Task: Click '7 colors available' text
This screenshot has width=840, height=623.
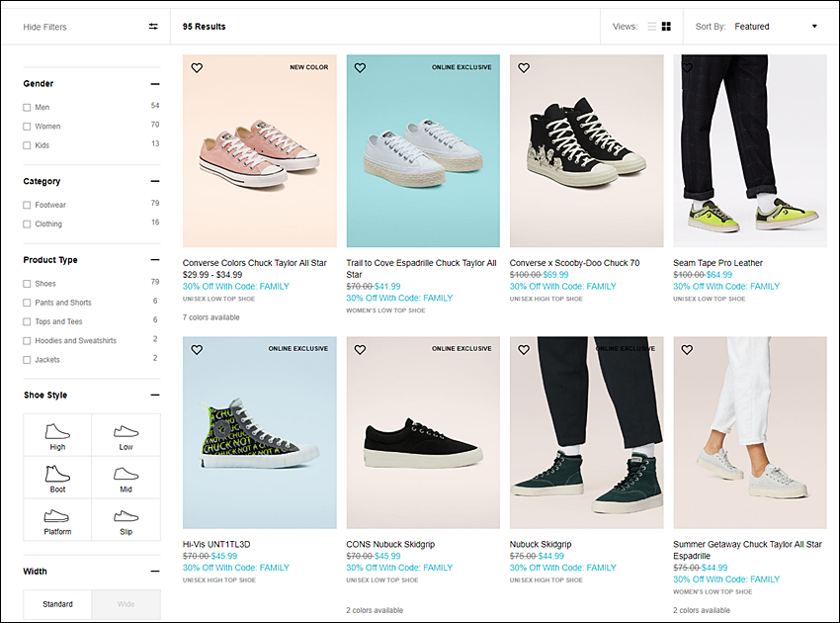Action: click(211, 317)
